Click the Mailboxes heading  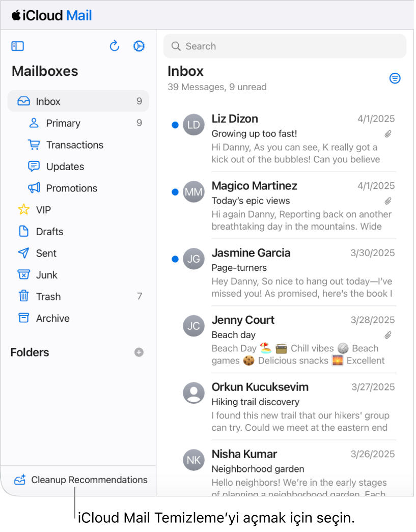click(x=45, y=71)
